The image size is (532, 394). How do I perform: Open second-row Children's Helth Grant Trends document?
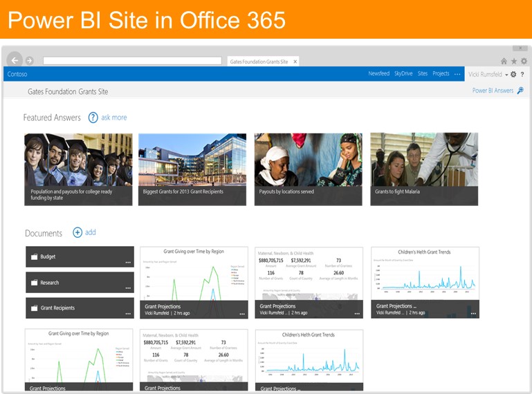309,360
